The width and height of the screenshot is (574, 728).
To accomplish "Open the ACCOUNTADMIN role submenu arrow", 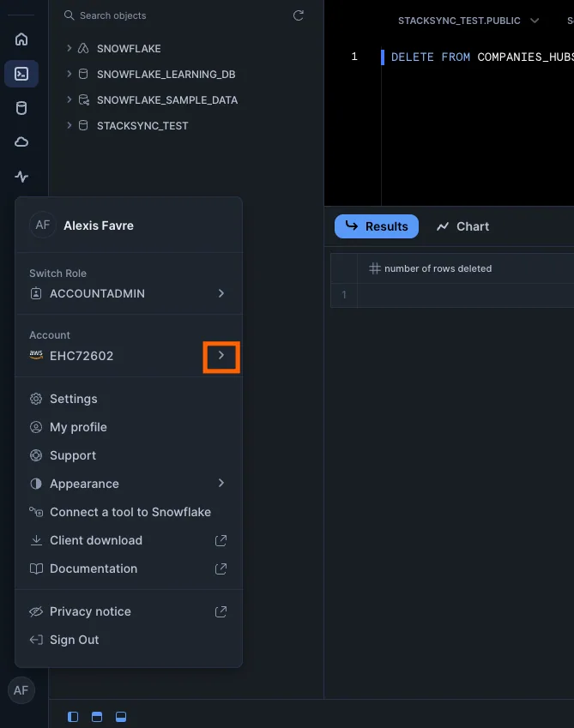I will pyautogui.click(x=221, y=293).
